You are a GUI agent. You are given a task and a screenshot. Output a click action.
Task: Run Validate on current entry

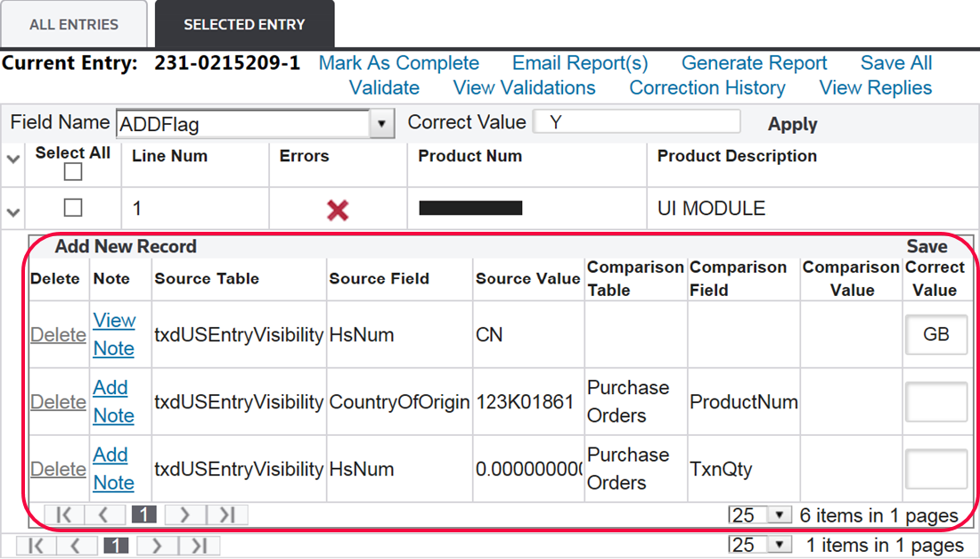pyautogui.click(x=384, y=87)
